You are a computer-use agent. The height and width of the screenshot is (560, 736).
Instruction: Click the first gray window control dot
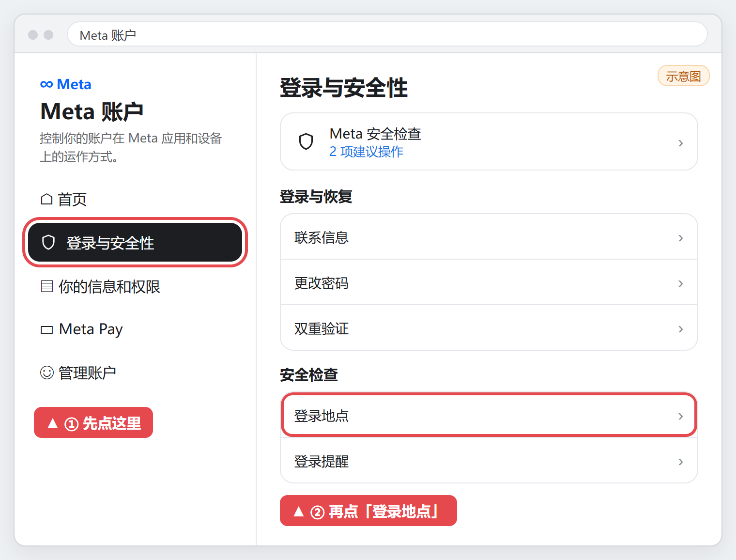coord(33,35)
